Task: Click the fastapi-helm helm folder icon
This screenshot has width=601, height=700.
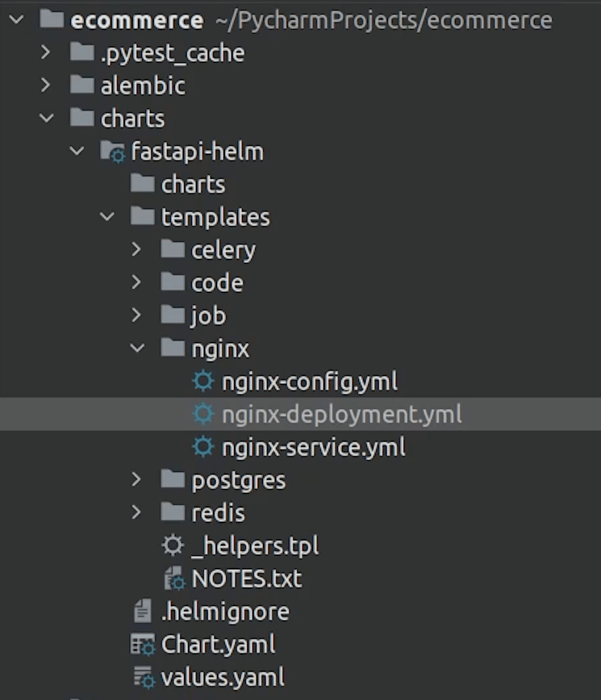Action: pos(112,152)
